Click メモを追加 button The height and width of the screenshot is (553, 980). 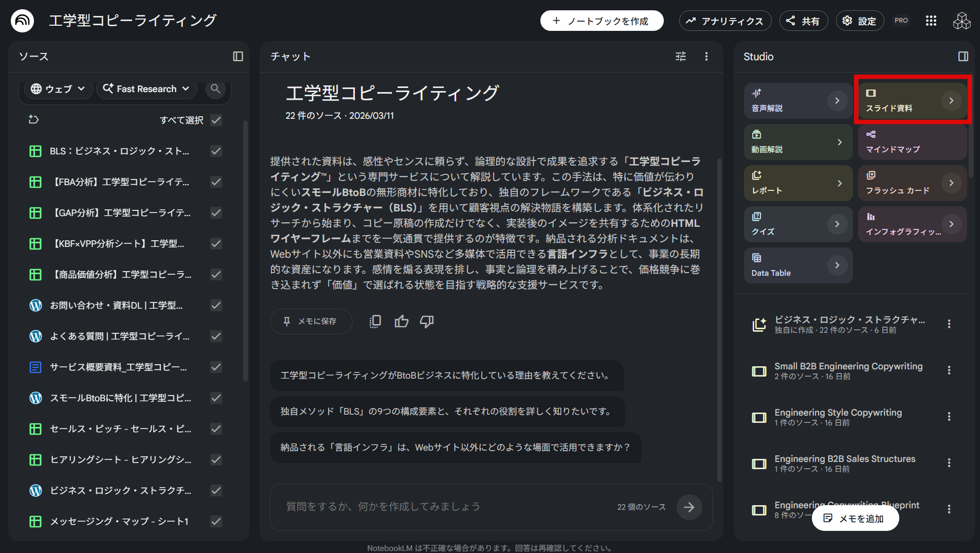coord(855,519)
